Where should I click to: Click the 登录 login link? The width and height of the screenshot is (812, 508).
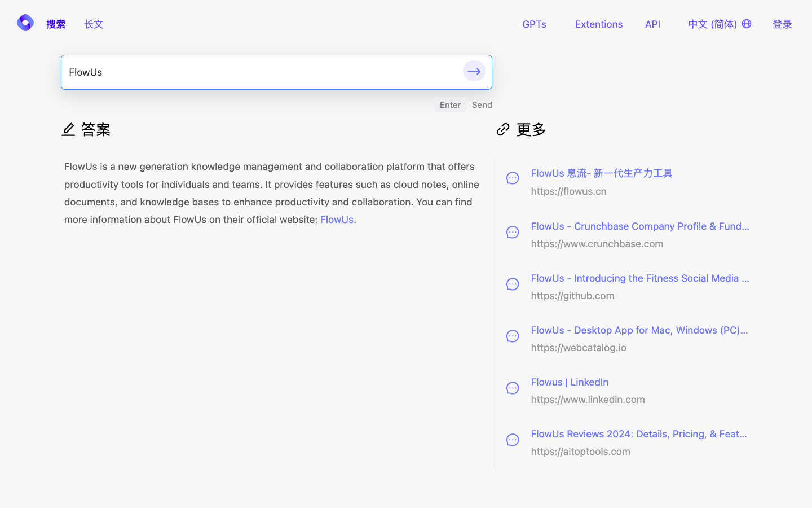click(x=782, y=24)
